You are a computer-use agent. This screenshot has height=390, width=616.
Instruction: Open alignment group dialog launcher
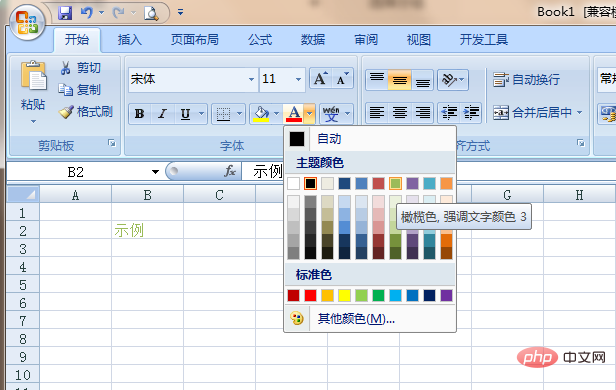click(581, 143)
